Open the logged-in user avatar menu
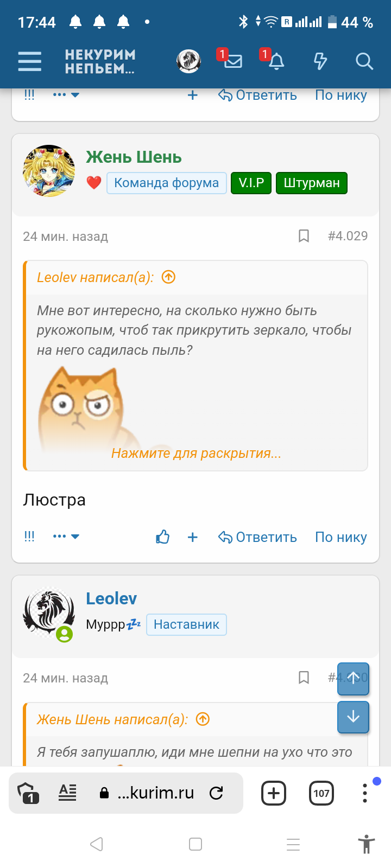This screenshot has width=391, height=868. (188, 61)
